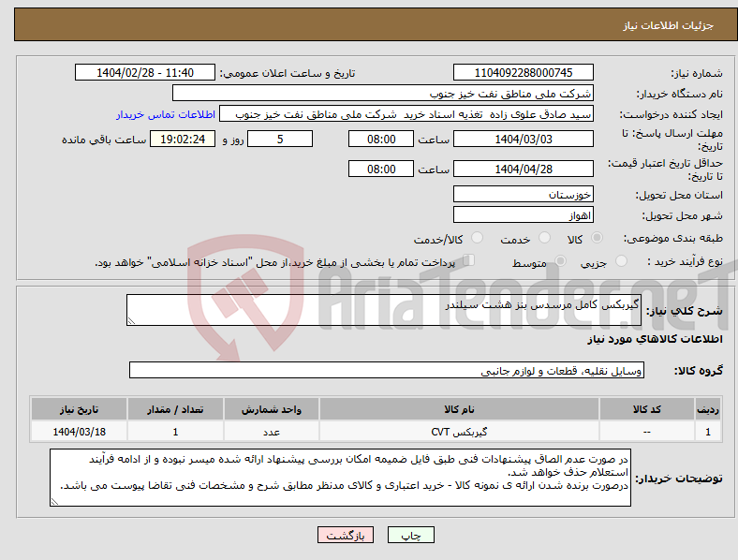Click the بازگشت (back) button

[346, 535]
